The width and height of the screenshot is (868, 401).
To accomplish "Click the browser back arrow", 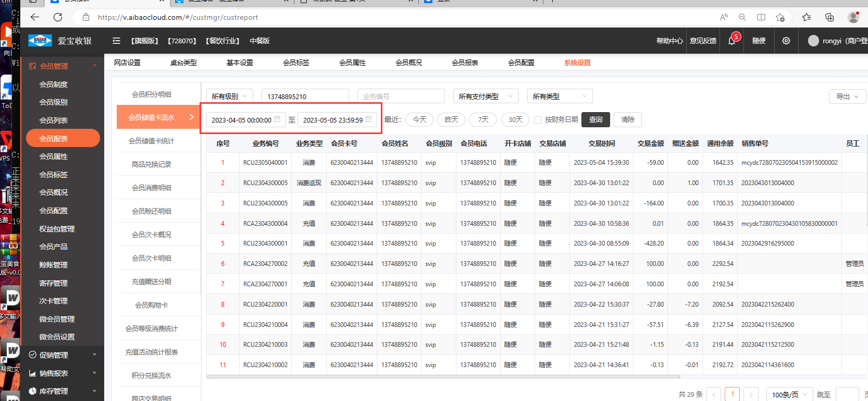I will 35,17.
